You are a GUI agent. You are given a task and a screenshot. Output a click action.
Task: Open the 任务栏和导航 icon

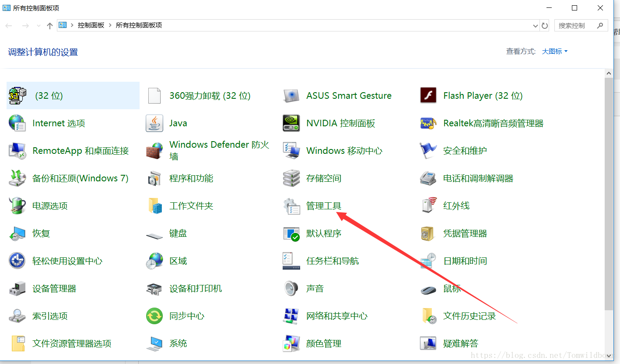(x=291, y=261)
